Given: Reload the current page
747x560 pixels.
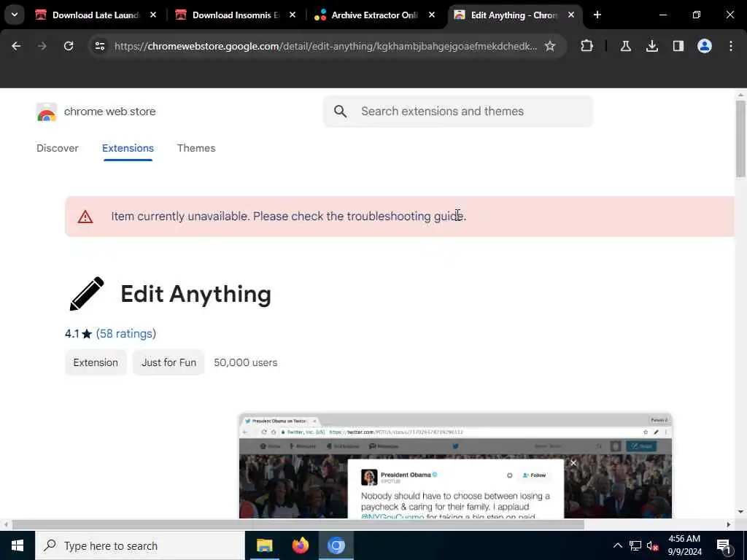Looking at the screenshot, I should (69, 46).
